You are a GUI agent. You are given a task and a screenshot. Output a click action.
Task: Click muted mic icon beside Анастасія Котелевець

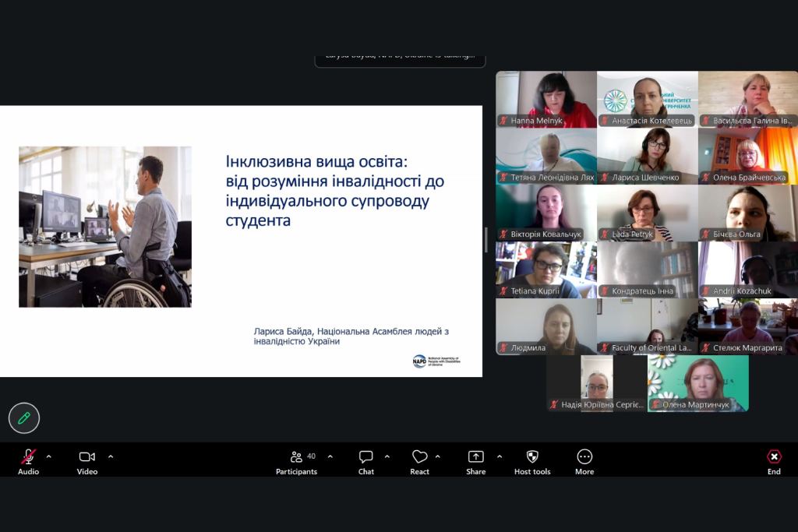click(605, 121)
